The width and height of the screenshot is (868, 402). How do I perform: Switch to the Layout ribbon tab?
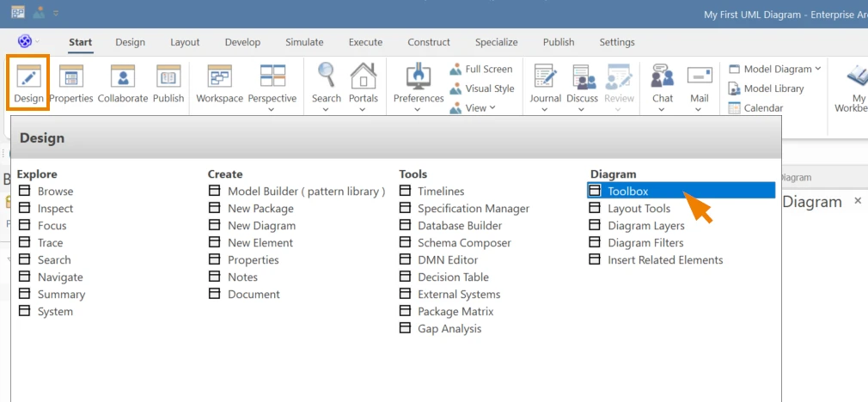pyautogui.click(x=185, y=42)
